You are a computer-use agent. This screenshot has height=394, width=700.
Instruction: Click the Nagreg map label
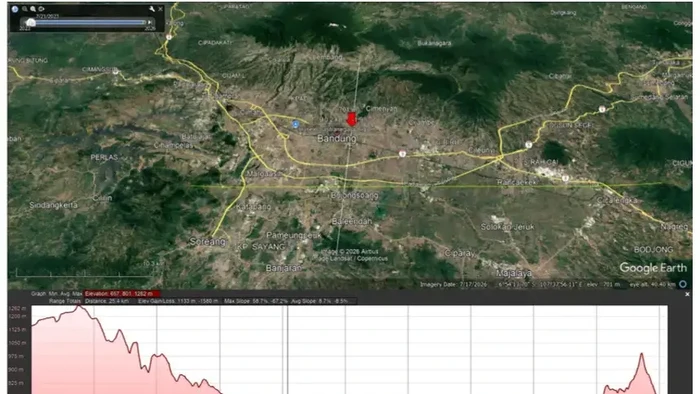point(675,227)
